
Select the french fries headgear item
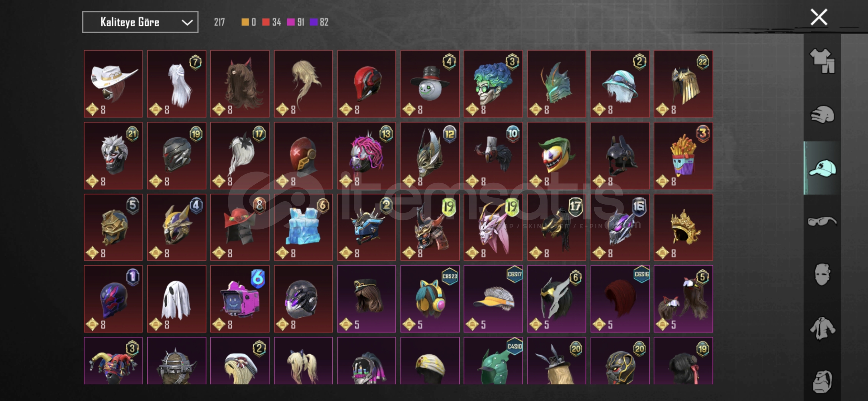[x=683, y=156]
